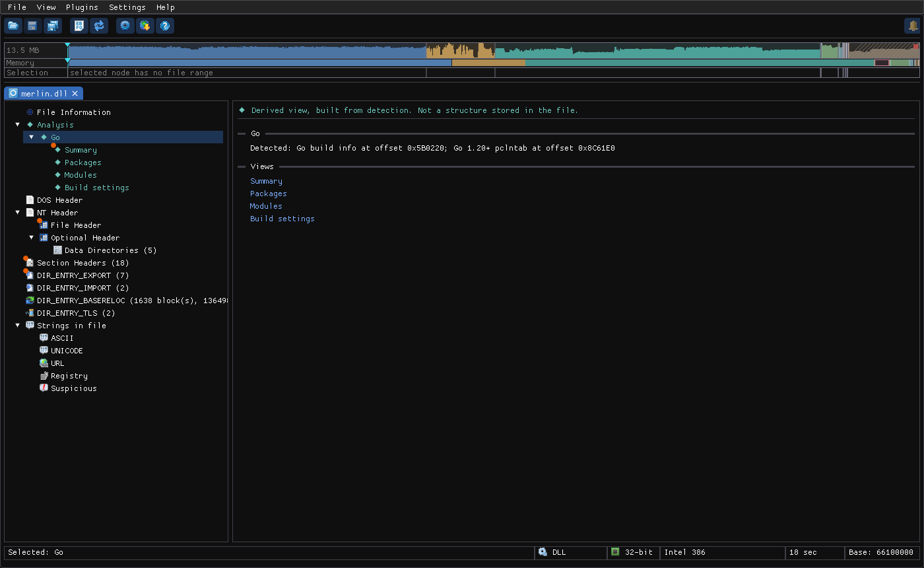Click inside the 13.5 MB file overview bar
Image resolution: width=924 pixels, height=568 pixels.
(x=494, y=50)
